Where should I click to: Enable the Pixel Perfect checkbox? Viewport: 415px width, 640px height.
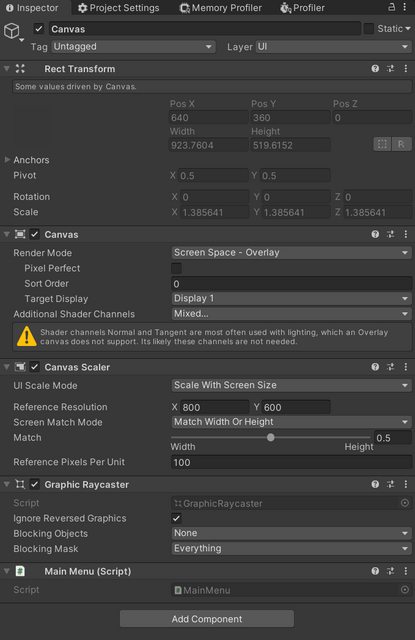(176, 268)
